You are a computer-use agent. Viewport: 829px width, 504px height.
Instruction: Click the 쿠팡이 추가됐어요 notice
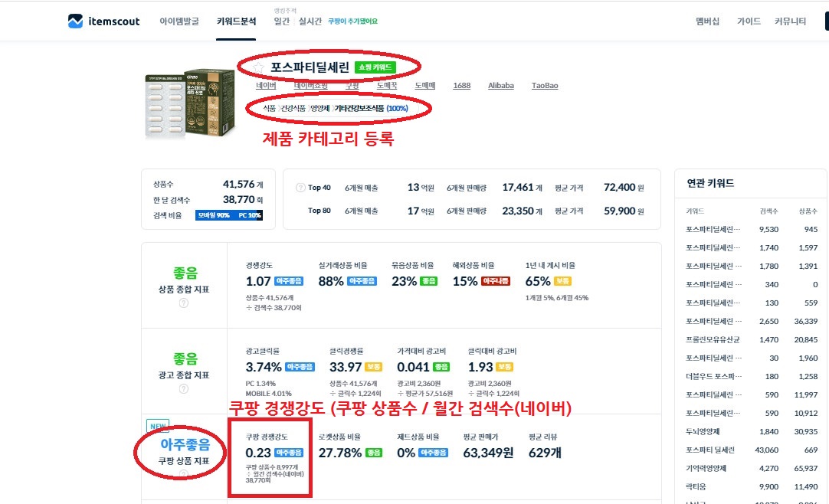point(352,21)
